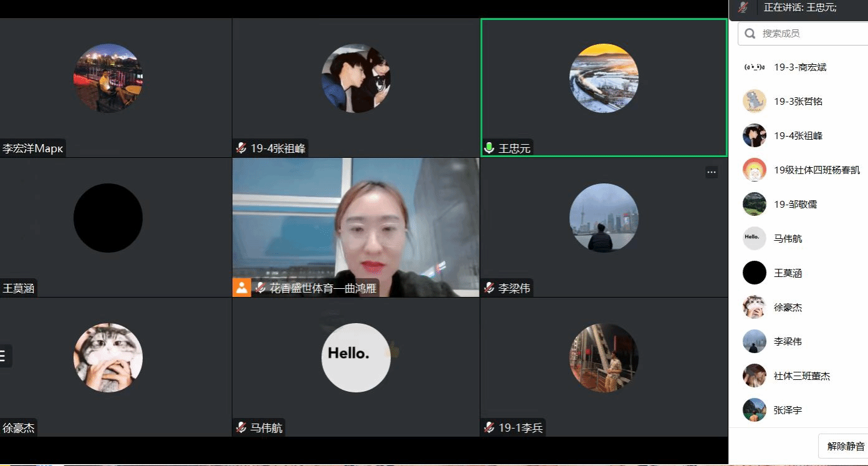
Task: Click muted mic icon on 19-1李兵 tile
Action: (x=489, y=428)
